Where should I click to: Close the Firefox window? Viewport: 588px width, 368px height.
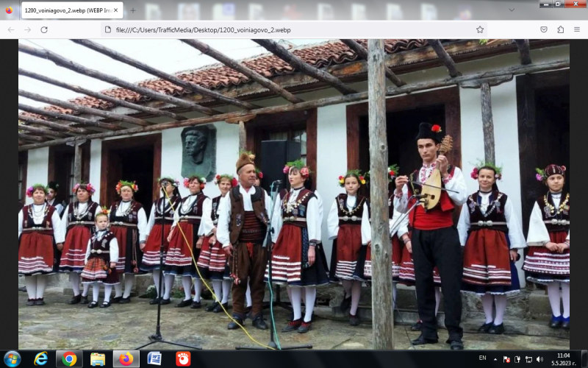(x=576, y=4)
